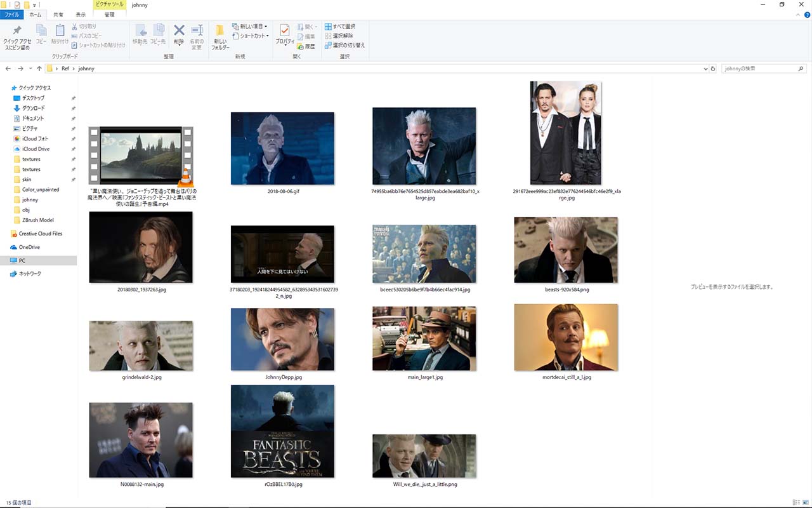Click 履歴 (History) icon

(x=306, y=46)
